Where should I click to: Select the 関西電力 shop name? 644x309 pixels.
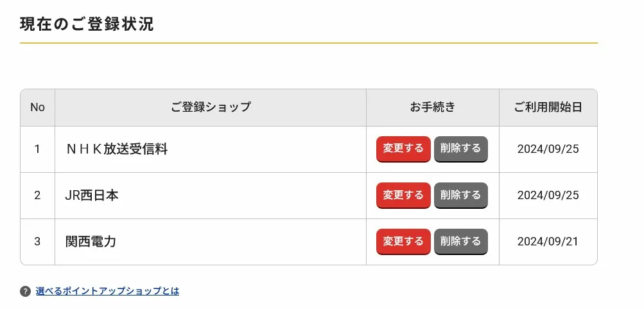pyautogui.click(x=91, y=242)
